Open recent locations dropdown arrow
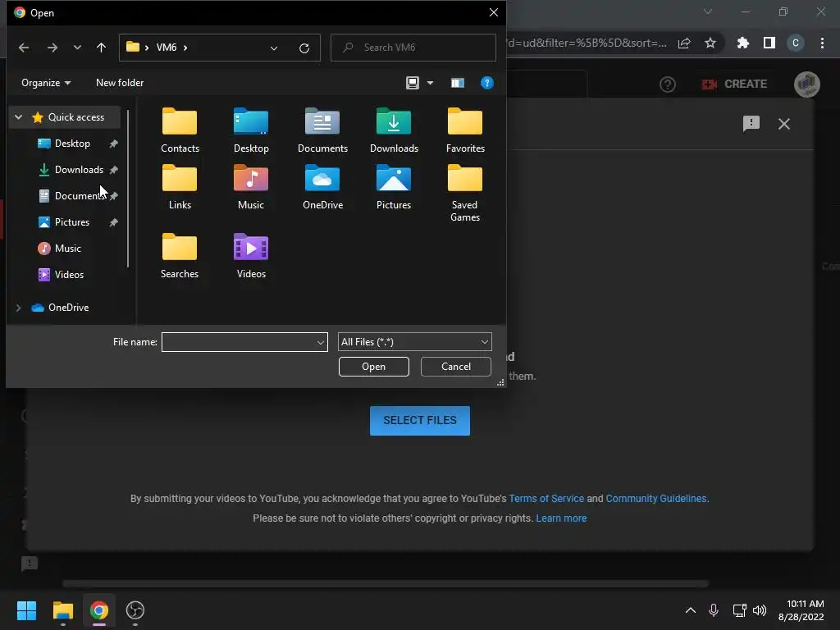Screen dimensions: 840x630 pos(77,48)
